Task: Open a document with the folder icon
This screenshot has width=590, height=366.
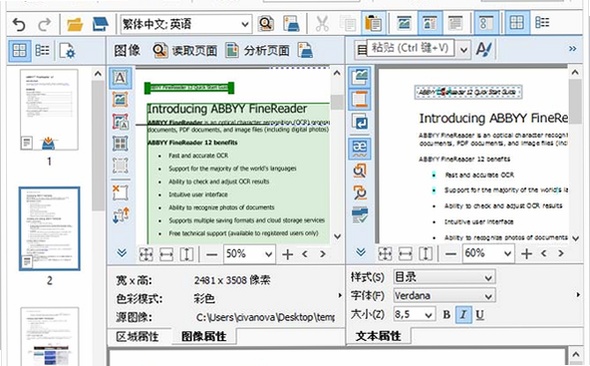Action: [75, 24]
